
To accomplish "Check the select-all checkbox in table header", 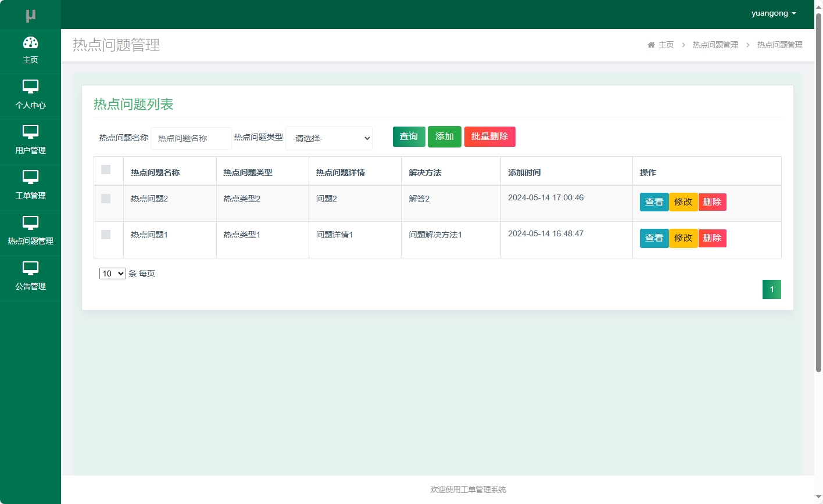I will pos(106,170).
